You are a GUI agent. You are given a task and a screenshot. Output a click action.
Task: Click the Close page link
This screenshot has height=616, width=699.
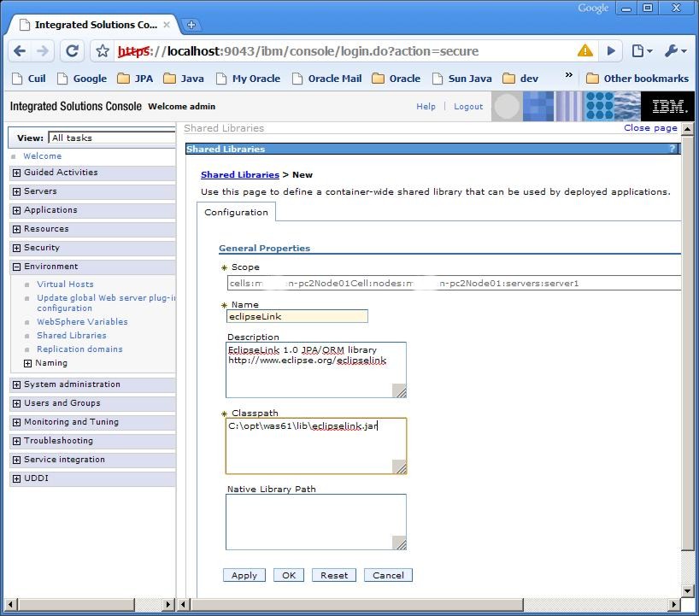pyautogui.click(x=650, y=128)
